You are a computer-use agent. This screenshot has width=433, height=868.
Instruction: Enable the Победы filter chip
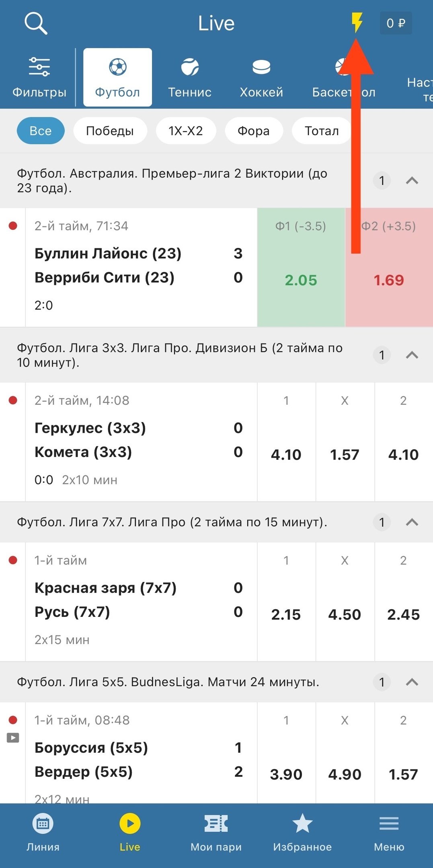coord(110,131)
